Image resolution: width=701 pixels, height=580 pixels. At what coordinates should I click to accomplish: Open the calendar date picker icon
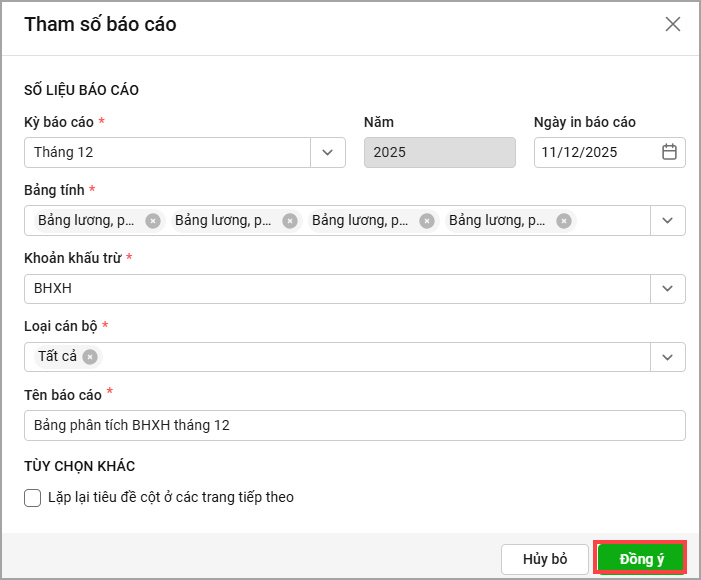pos(670,152)
